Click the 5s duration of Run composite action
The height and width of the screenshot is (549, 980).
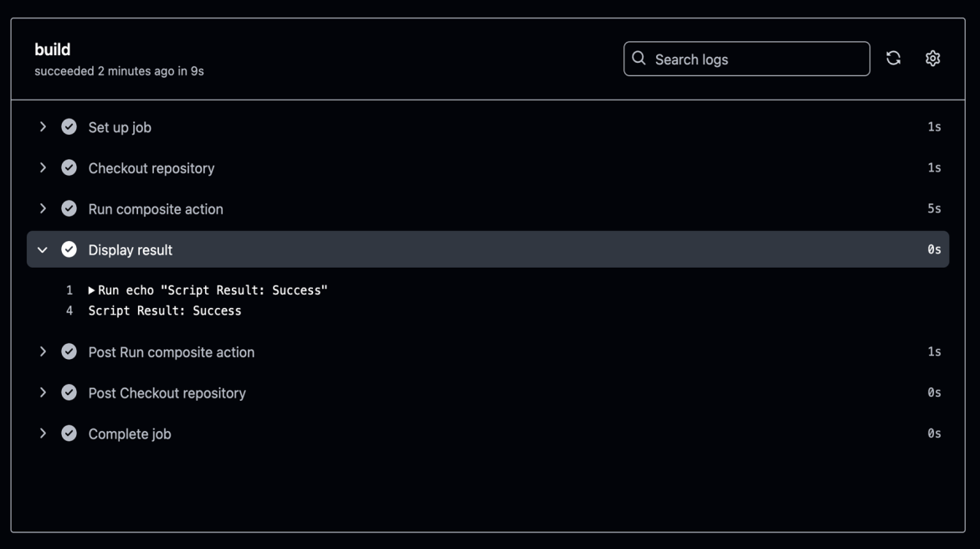pos(934,208)
